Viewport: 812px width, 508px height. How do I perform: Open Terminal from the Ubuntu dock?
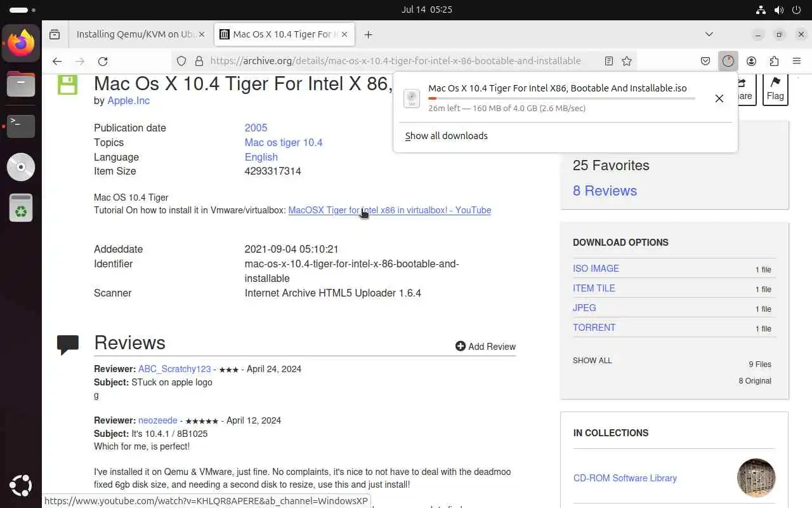click(x=21, y=126)
